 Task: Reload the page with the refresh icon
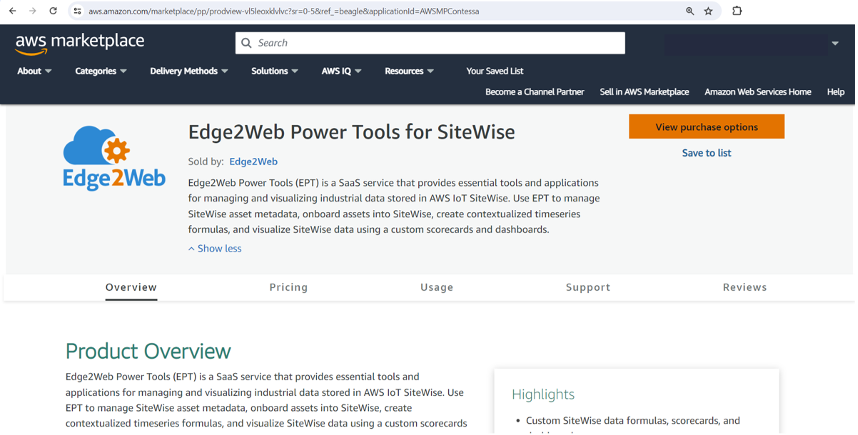[53, 11]
